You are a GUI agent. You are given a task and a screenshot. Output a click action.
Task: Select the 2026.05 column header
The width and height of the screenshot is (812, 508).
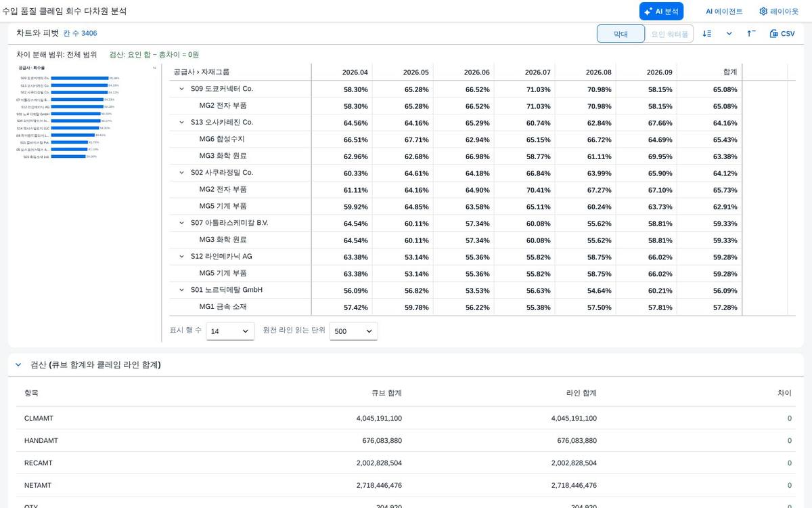403,72
